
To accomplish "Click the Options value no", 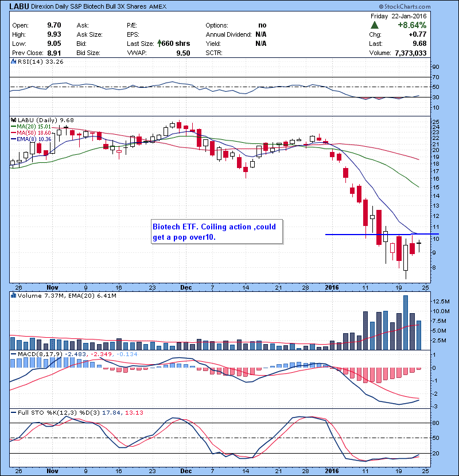I will tap(262, 25).
